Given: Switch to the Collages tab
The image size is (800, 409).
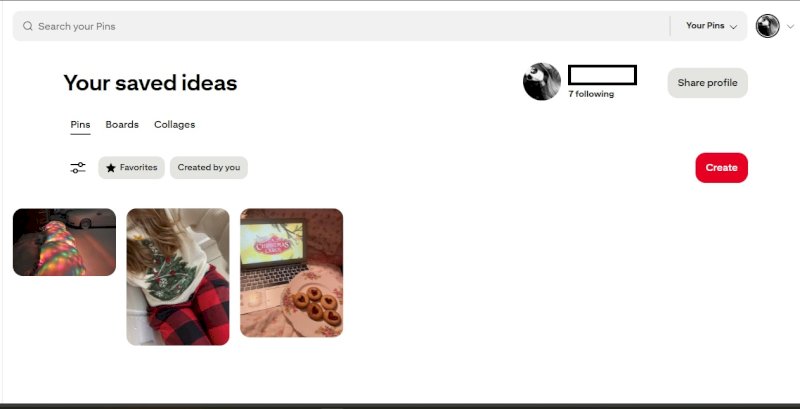Looking at the screenshot, I should point(174,124).
